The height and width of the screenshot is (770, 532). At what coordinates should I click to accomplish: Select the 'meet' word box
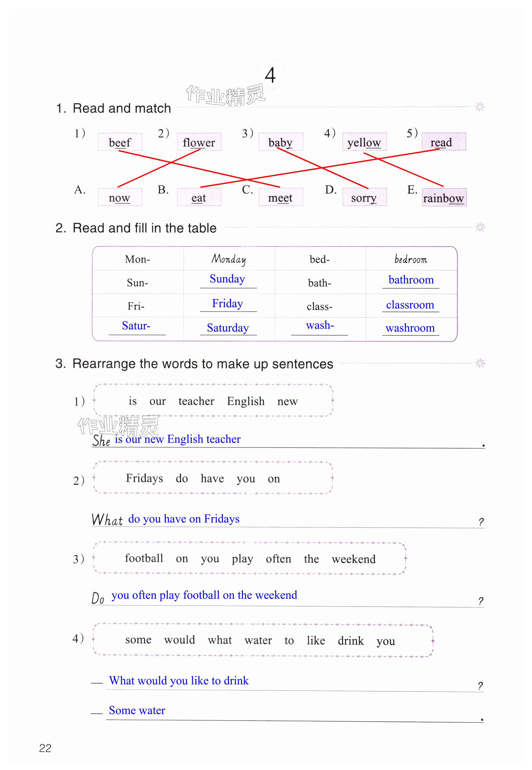[280, 197]
